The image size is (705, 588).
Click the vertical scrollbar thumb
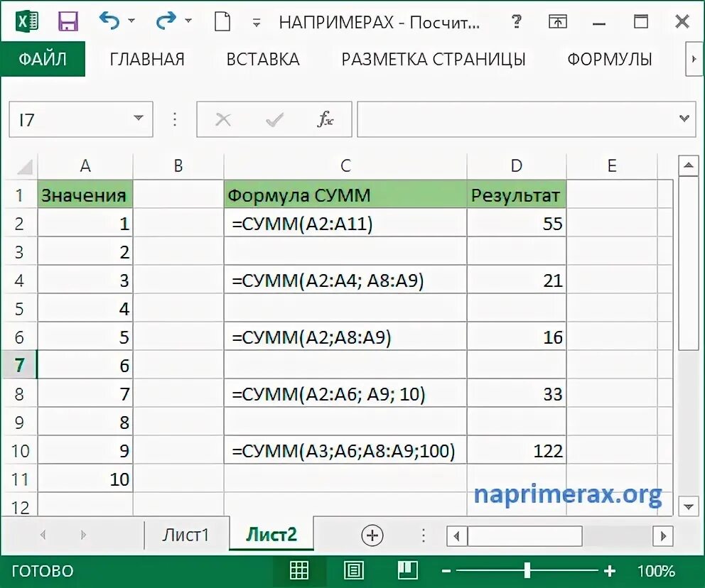(x=688, y=263)
